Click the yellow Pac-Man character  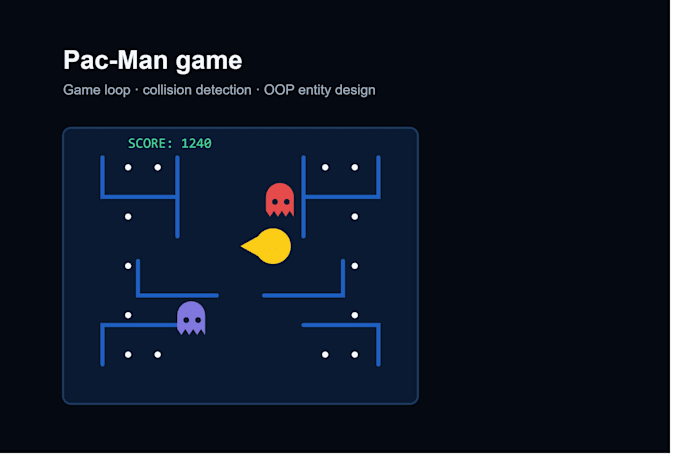click(x=266, y=246)
